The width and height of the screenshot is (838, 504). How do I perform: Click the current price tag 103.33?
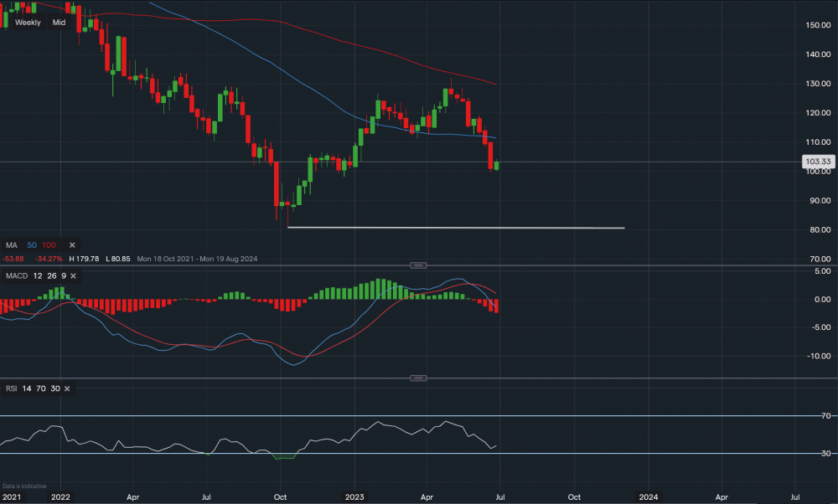click(x=816, y=162)
